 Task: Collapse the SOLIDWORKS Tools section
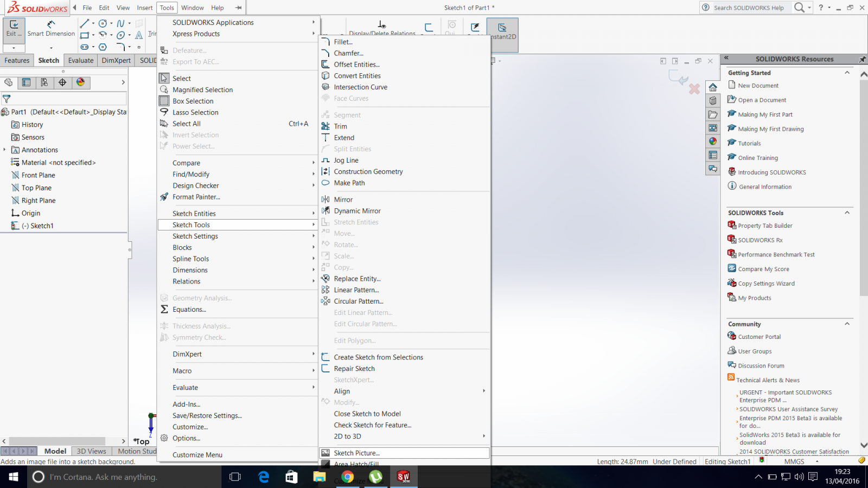pyautogui.click(x=847, y=213)
